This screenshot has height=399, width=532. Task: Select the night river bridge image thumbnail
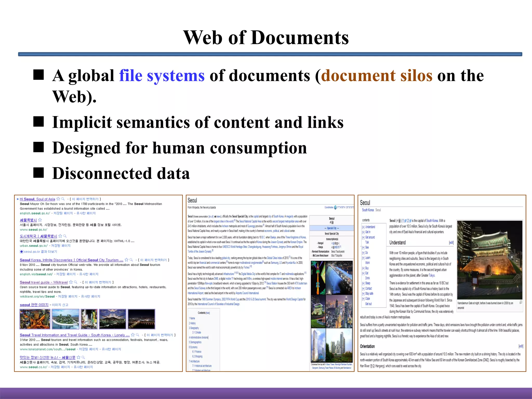(141, 319)
